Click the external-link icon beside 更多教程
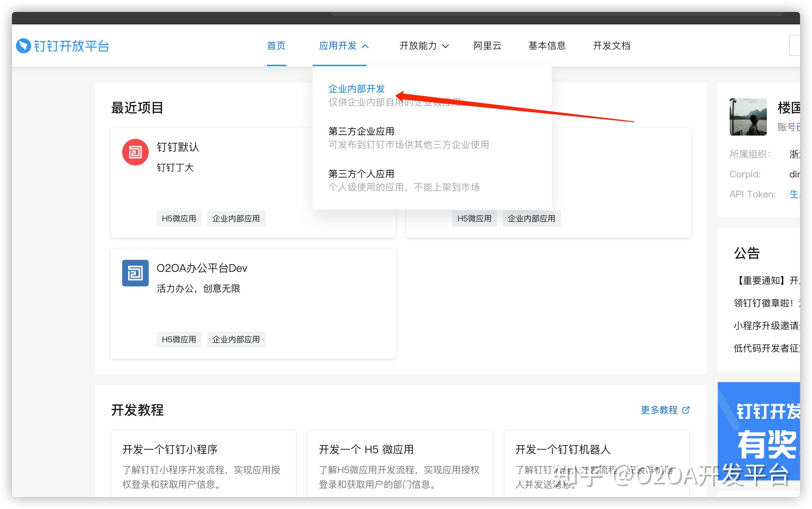Image resolution: width=812 pixels, height=509 pixels. pos(687,410)
